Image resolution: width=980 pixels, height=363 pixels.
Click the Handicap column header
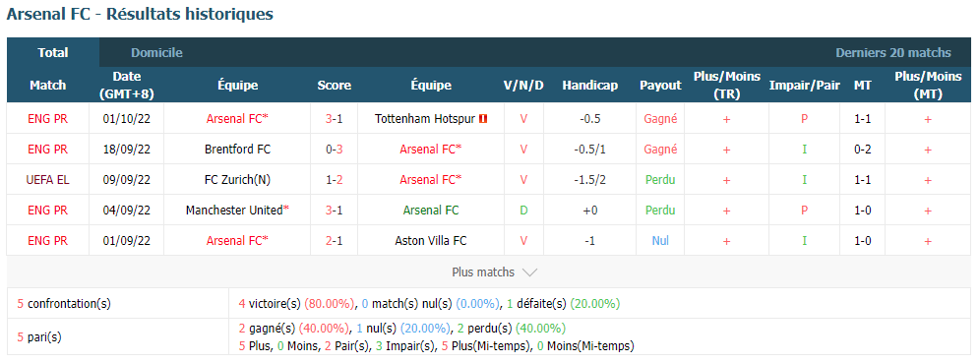(590, 86)
